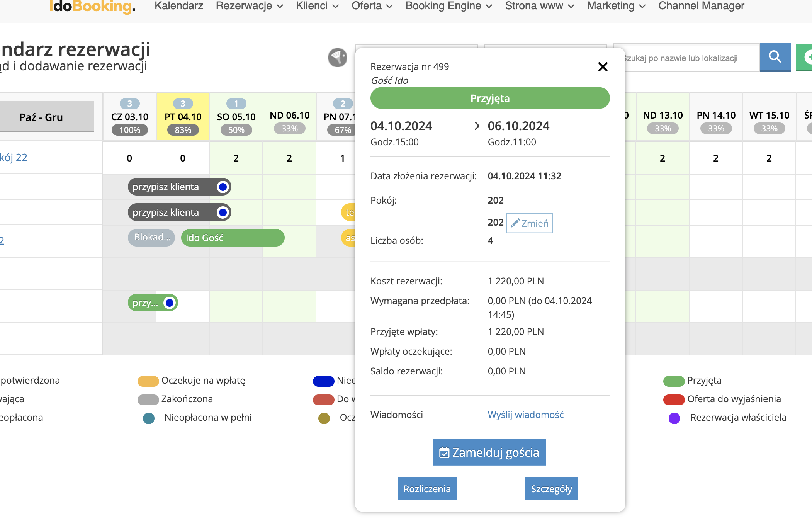Open the Kalendarz menu item

(179, 6)
